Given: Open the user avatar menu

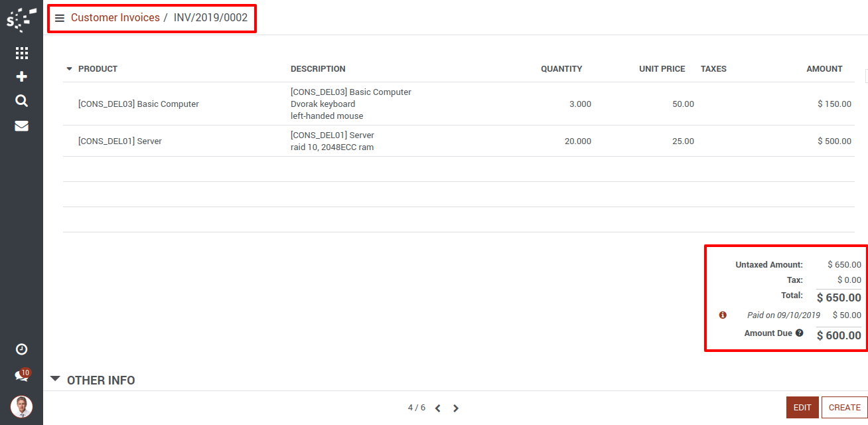Looking at the screenshot, I should [x=21, y=406].
